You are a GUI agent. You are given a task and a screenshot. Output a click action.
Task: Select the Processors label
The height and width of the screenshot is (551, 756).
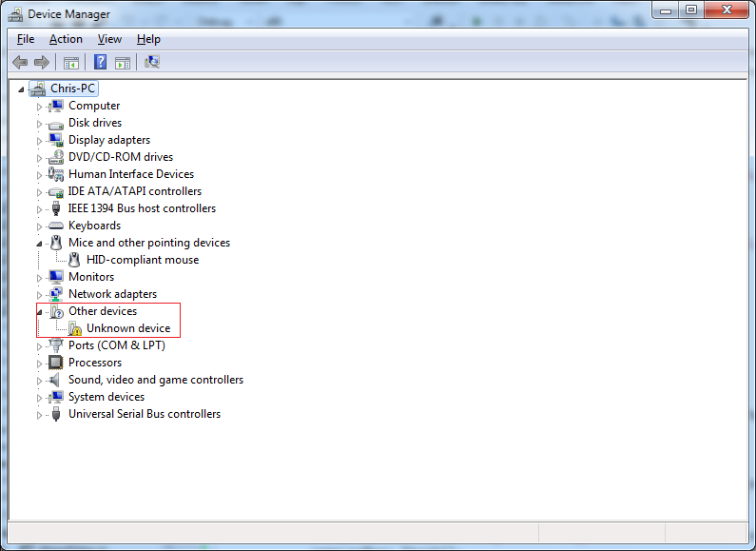[95, 363]
